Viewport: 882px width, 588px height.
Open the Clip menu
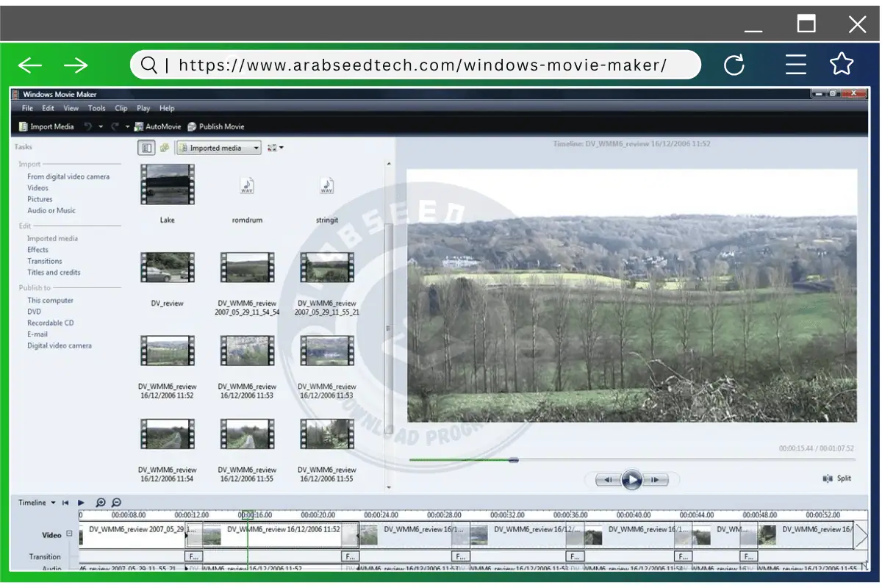[121, 107]
